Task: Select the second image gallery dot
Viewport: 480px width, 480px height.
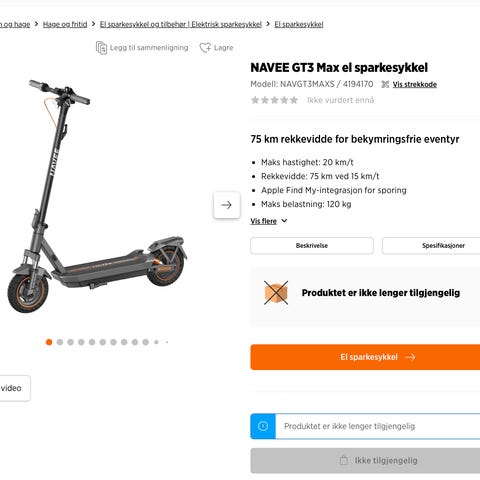Action: point(60,342)
